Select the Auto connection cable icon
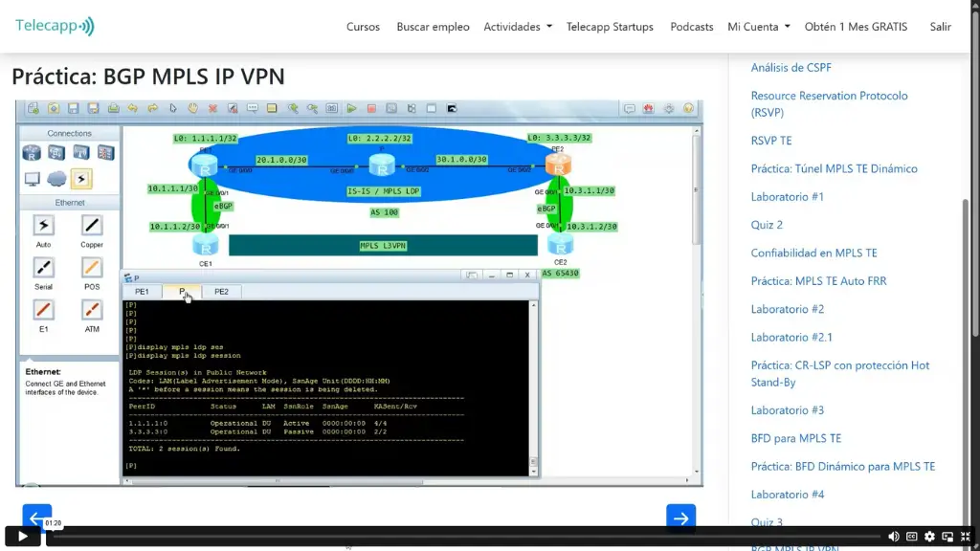The image size is (980, 551). click(44, 226)
